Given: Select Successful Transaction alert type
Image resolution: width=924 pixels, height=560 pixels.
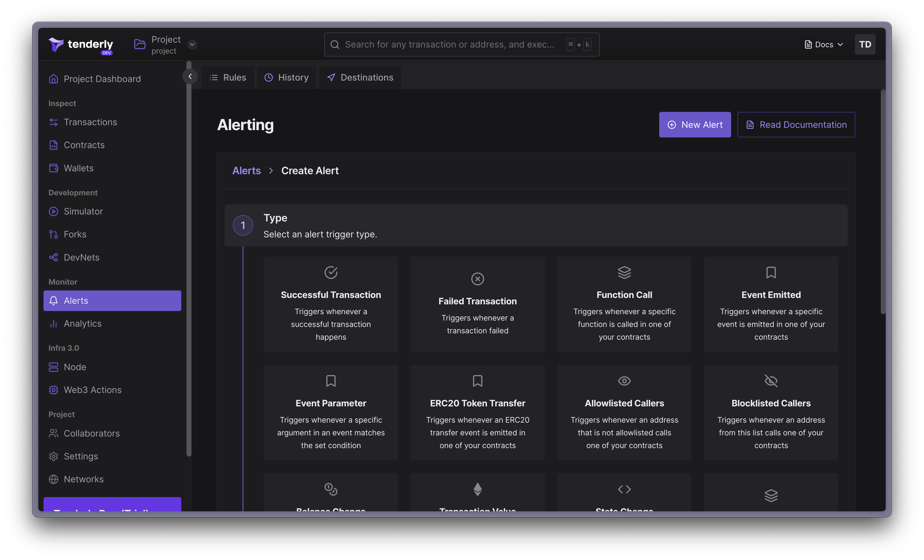Looking at the screenshot, I should click(x=331, y=304).
